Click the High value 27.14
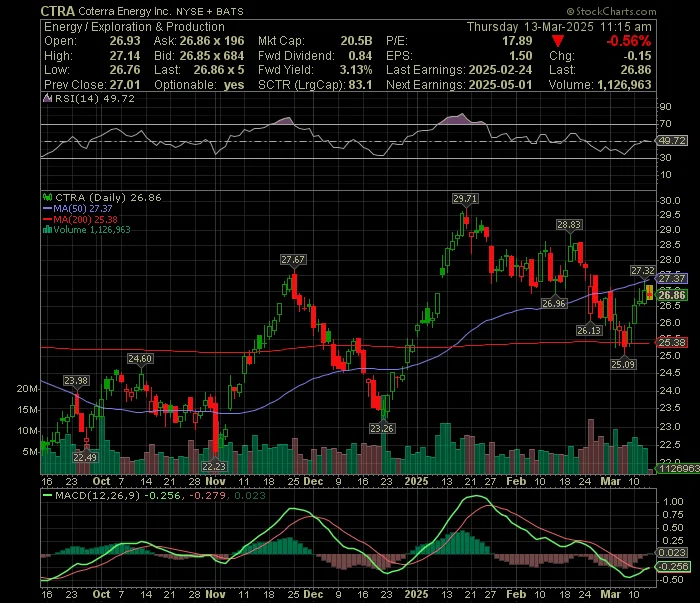The image size is (700, 603). click(125, 56)
